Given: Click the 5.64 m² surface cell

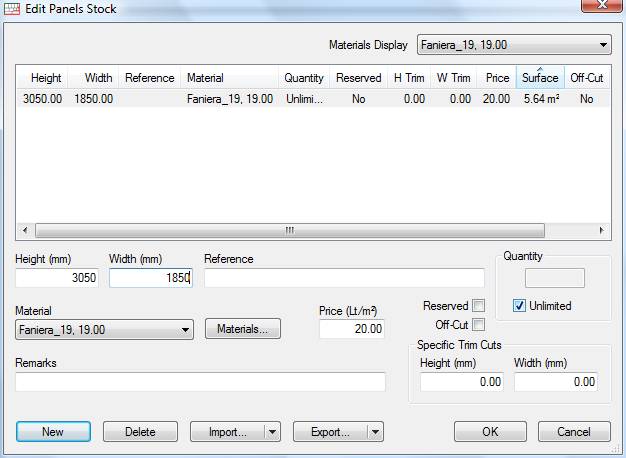Looking at the screenshot, I should [541, 99].
